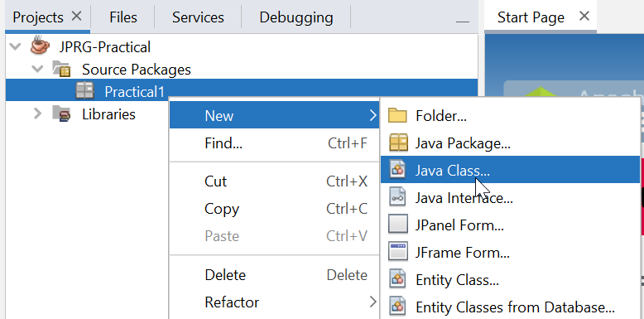Select the Practical1 package row
This screenshot has height=319, width=644.
point(242,90)
